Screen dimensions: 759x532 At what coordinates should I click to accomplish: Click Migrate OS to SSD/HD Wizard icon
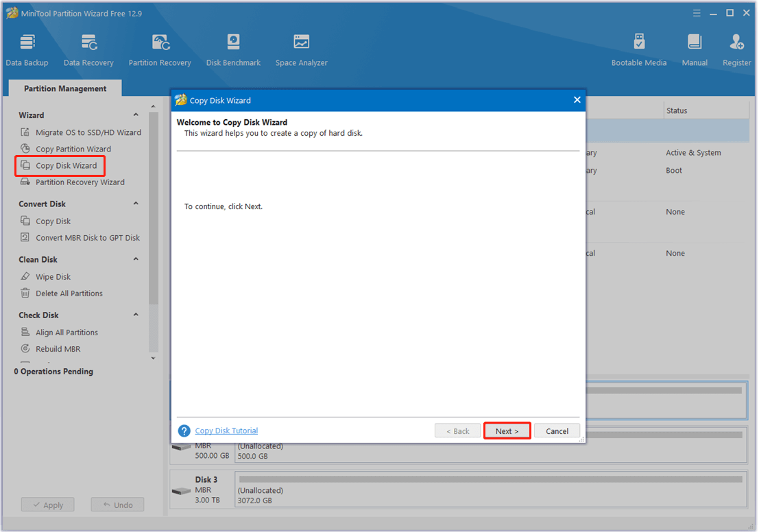25,132
